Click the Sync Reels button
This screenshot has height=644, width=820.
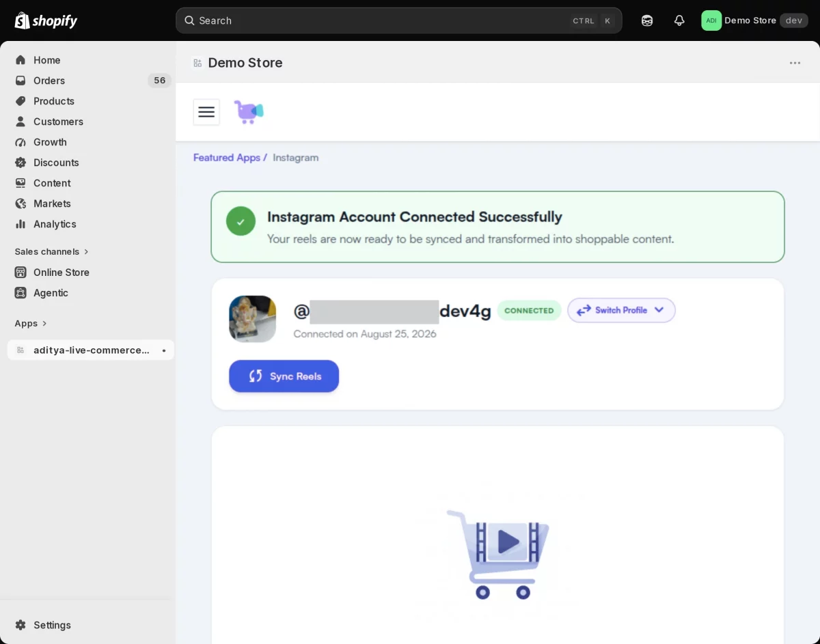coord(284,376)
